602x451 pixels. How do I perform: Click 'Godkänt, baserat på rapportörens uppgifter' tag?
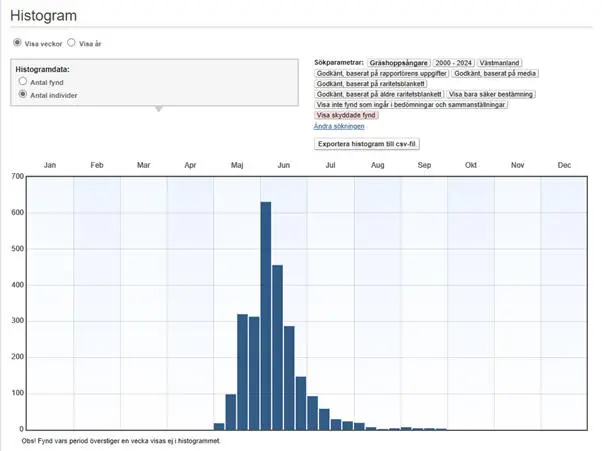381,73
